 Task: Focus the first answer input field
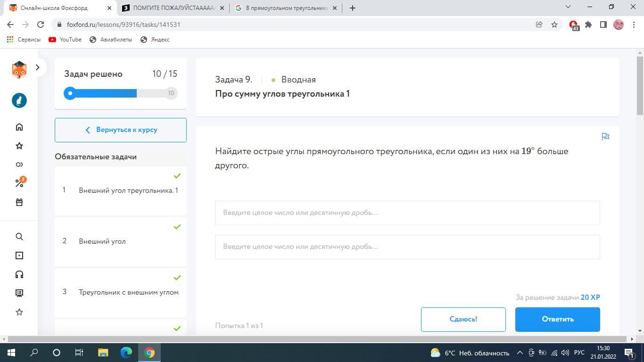coord(407,213)
